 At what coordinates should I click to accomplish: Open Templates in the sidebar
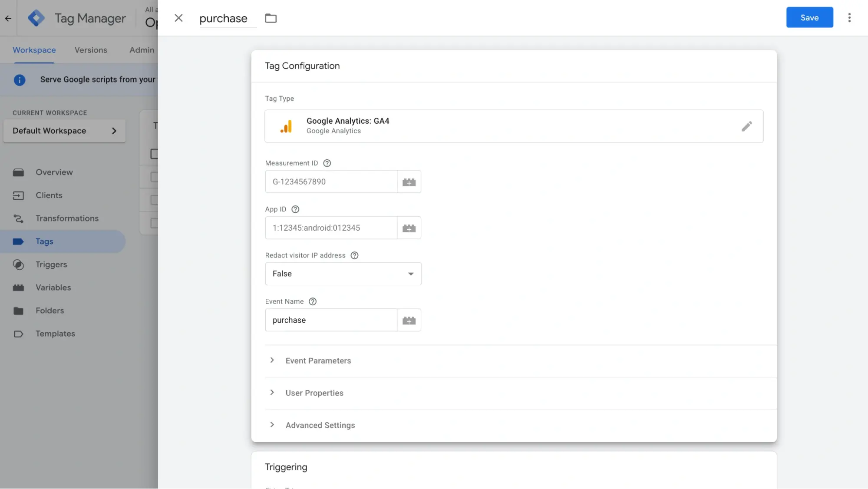[x=63, y=334]
